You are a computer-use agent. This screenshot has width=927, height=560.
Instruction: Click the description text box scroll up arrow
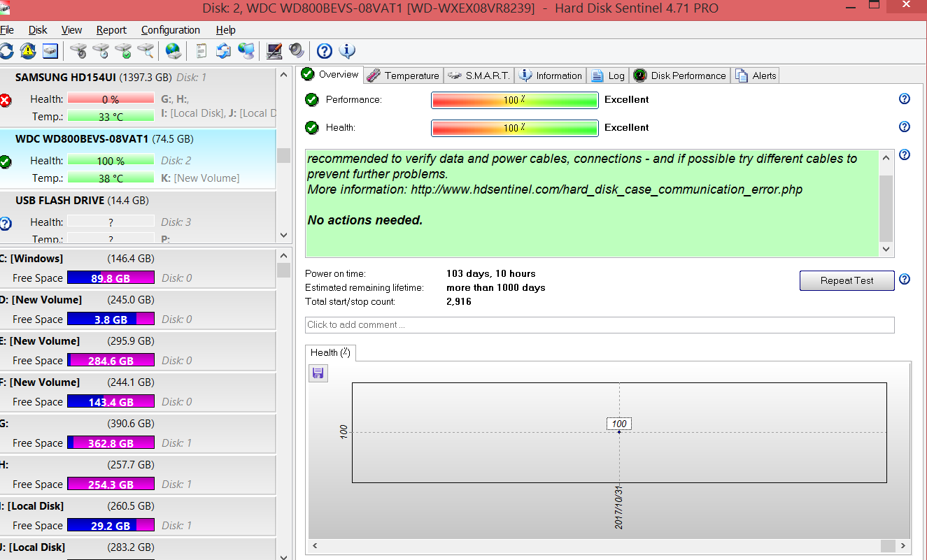886,157
